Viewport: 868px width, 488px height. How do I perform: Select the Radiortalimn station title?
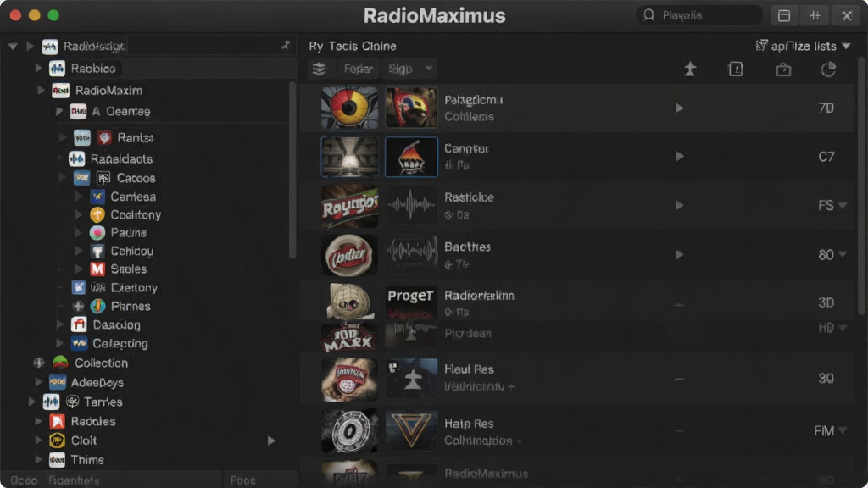pos(479,296)
